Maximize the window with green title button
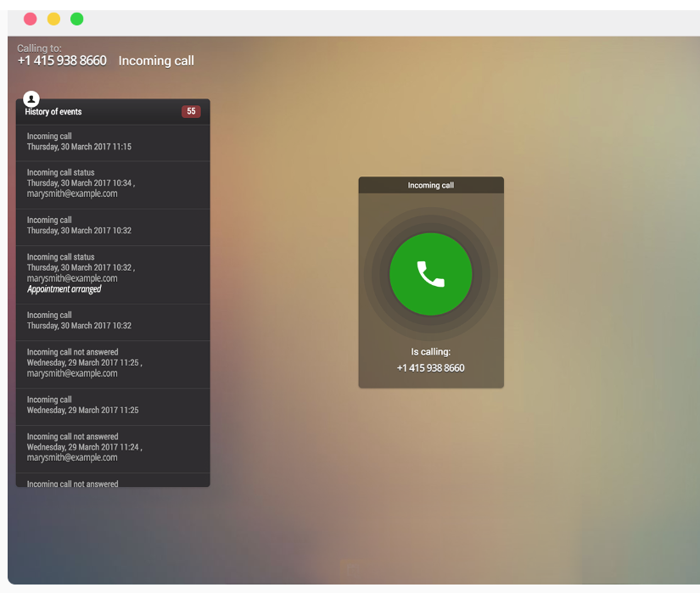The image size is (700, 593). tap(76, 20)
